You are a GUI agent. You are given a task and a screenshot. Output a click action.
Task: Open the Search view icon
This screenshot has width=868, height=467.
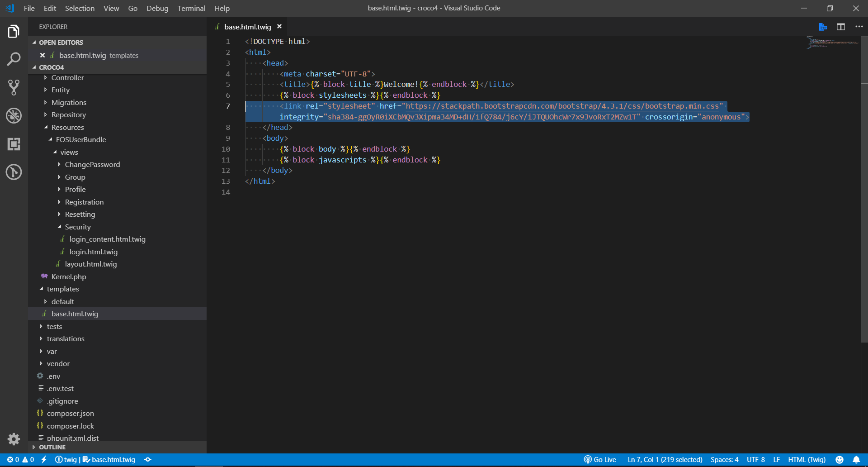14,59
